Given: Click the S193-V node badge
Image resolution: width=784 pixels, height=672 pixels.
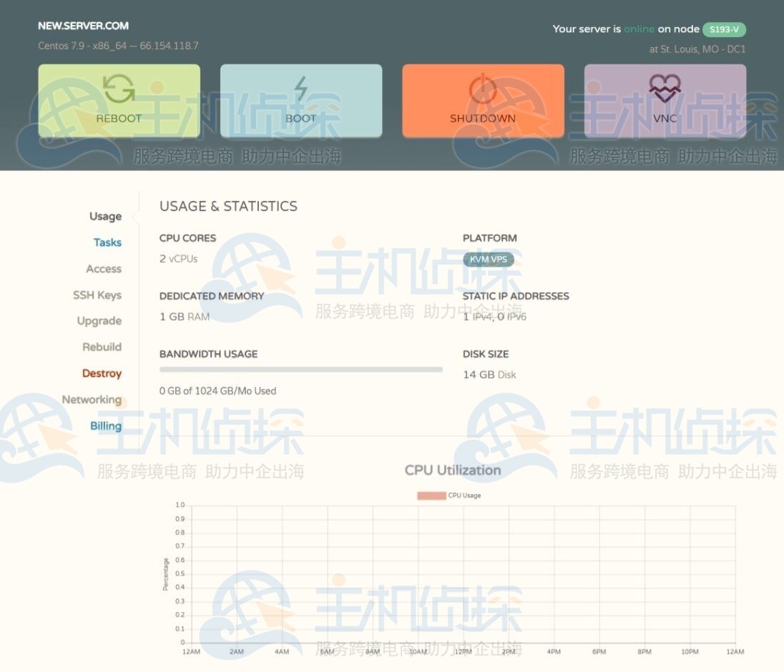Looking at the screenshot, I should tap(724, 29).
